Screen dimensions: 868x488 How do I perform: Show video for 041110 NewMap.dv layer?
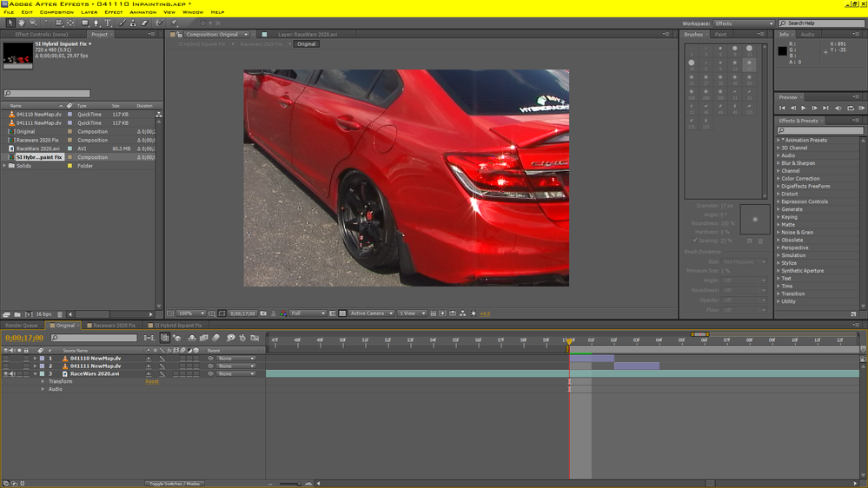click(x=5, y=359)
